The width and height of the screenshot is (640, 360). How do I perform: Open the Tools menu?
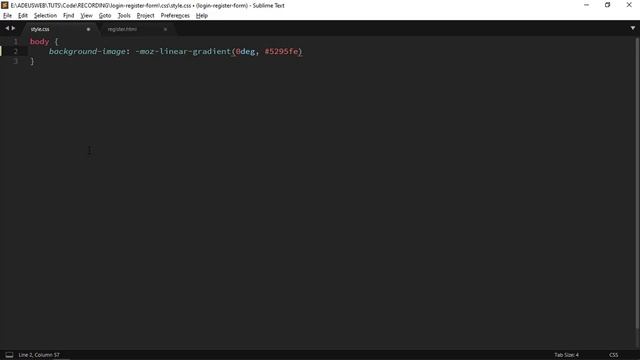pyautogui.click(x=124, y=16)
